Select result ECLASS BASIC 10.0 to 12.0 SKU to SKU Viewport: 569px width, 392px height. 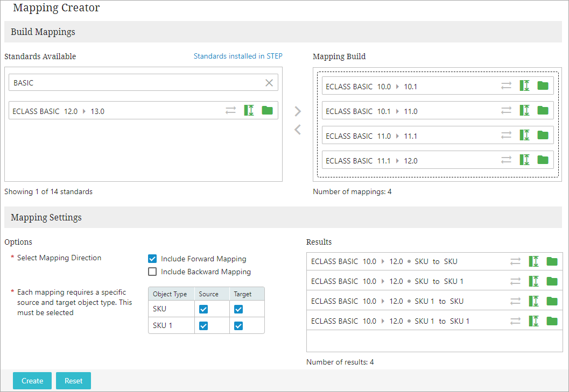435,261
